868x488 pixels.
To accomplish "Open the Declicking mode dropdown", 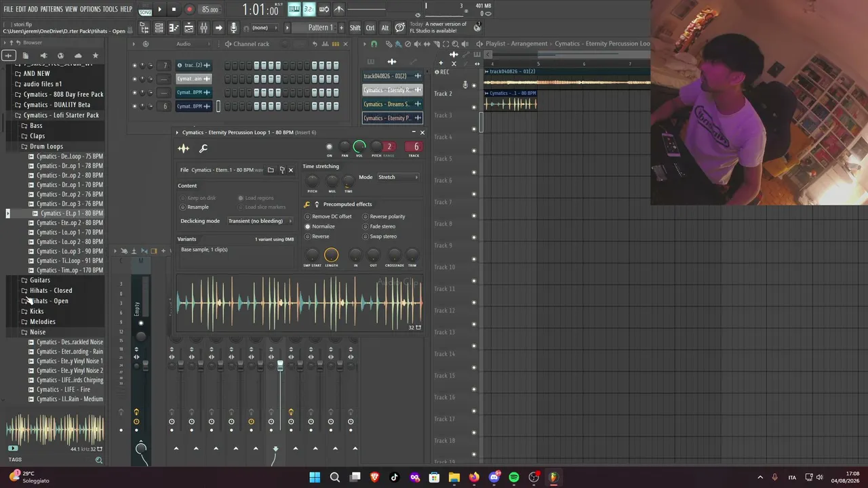I will pyautogui.click(x=260, y=221).
